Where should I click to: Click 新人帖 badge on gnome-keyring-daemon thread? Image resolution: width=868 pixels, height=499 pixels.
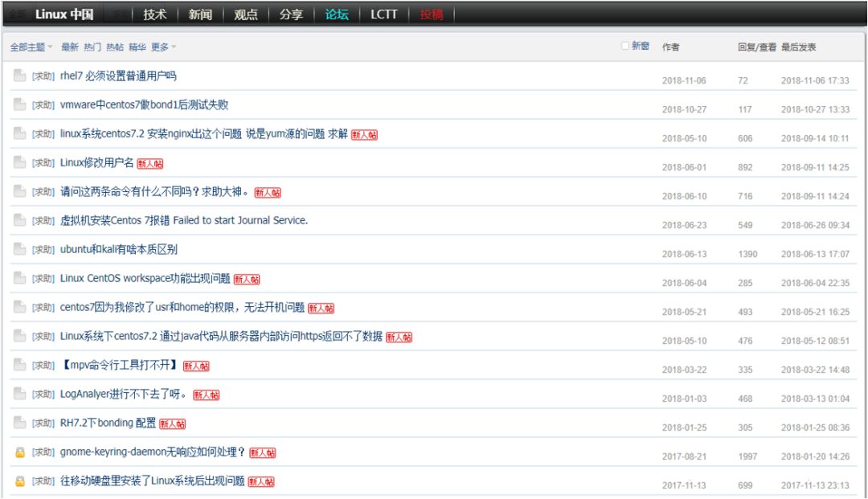(x=263, y=453)
